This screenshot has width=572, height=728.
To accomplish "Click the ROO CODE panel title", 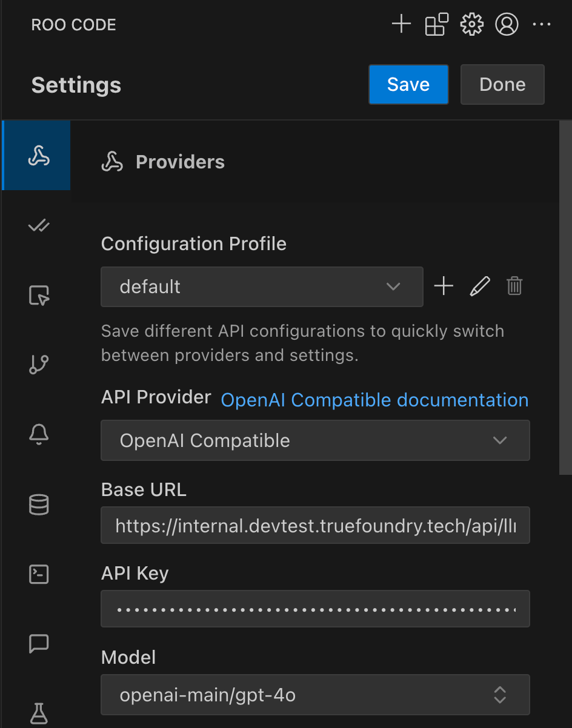I will 74,25.
